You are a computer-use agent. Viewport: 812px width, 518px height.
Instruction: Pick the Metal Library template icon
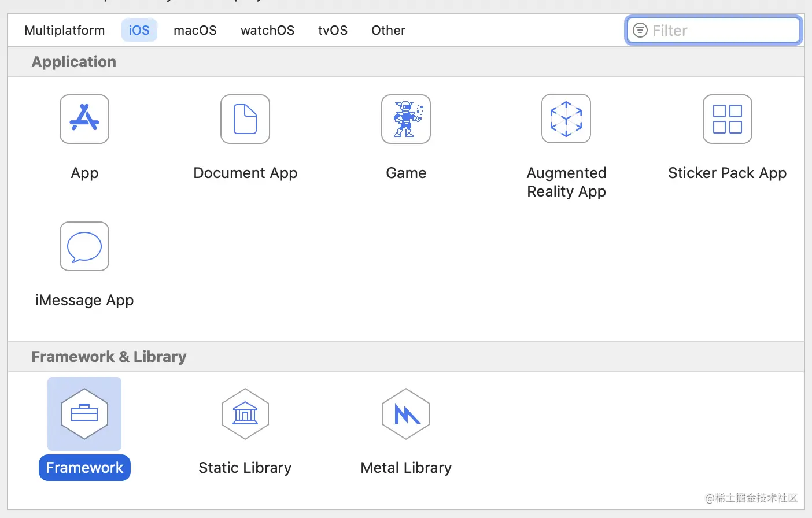406,414
